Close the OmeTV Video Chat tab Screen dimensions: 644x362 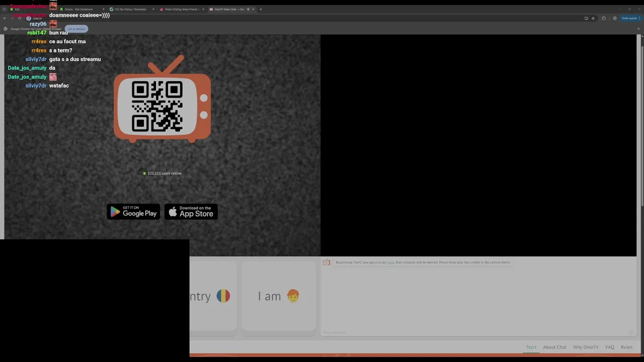tap(253, 9)
